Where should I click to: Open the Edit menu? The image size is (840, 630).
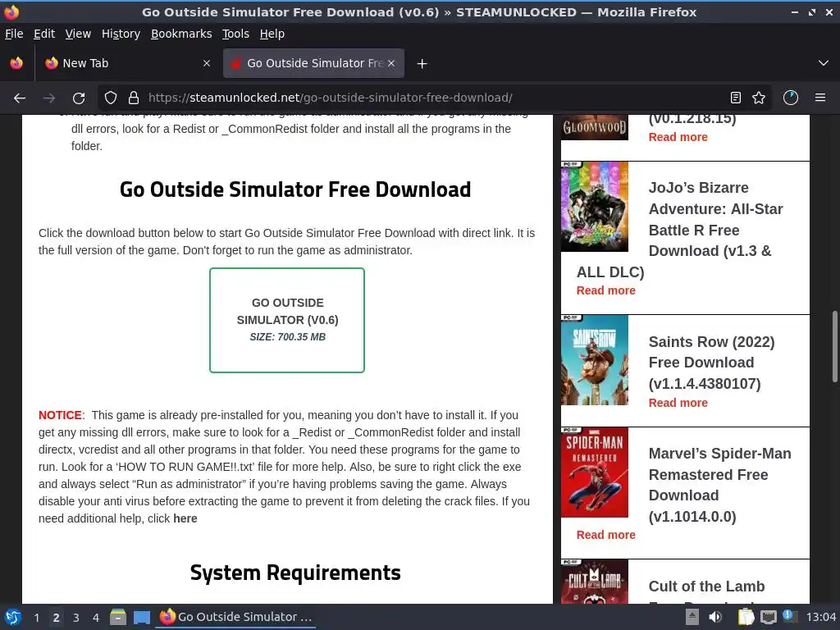(x=44, y=34)
